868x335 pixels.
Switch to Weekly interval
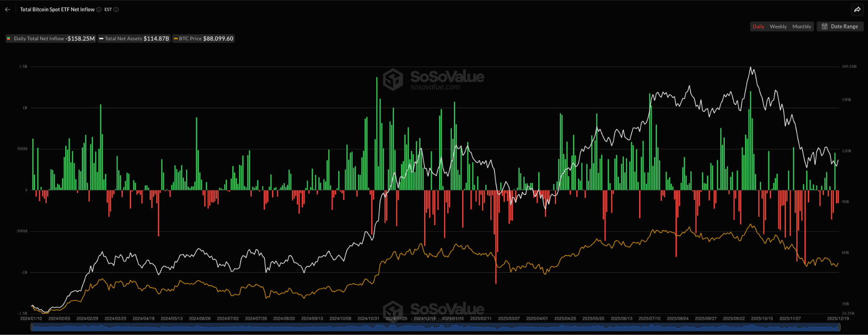[778, 26]
